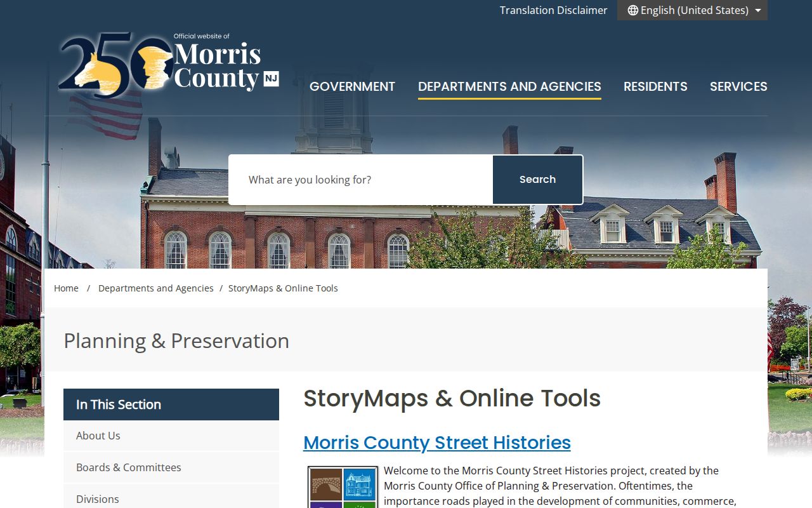Open the Services menu

738,86
